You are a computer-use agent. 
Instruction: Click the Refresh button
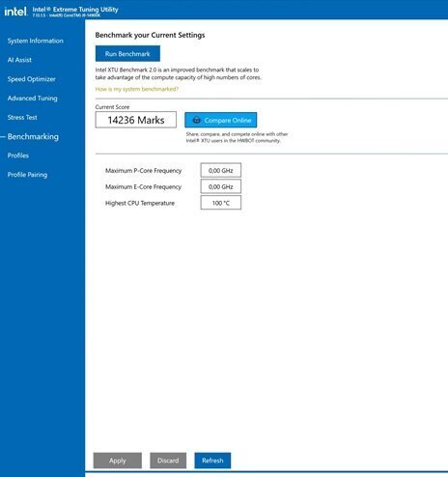[212, 461]
